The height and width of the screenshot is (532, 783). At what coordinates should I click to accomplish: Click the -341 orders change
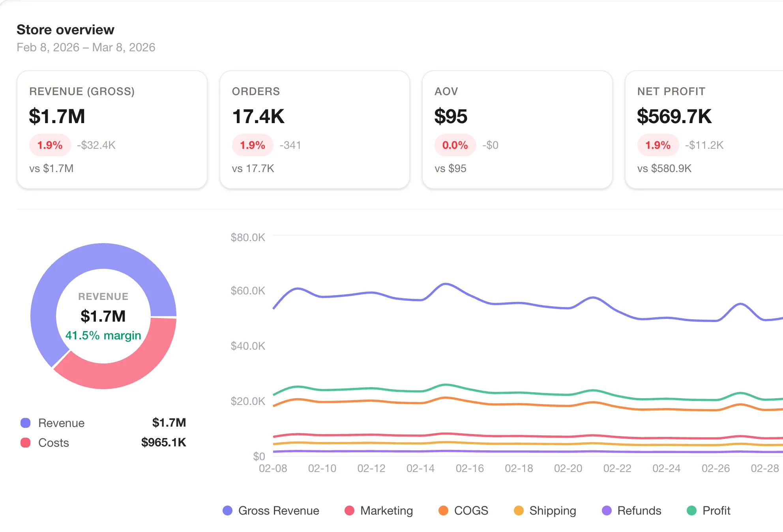click(290, 145)
